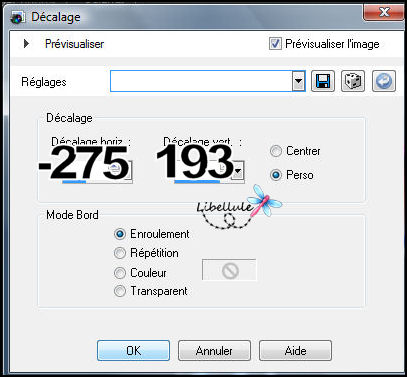Click the Décalage dialog title bar icon
The width and height of the screenshot is (407, 377).
point(17,17)
